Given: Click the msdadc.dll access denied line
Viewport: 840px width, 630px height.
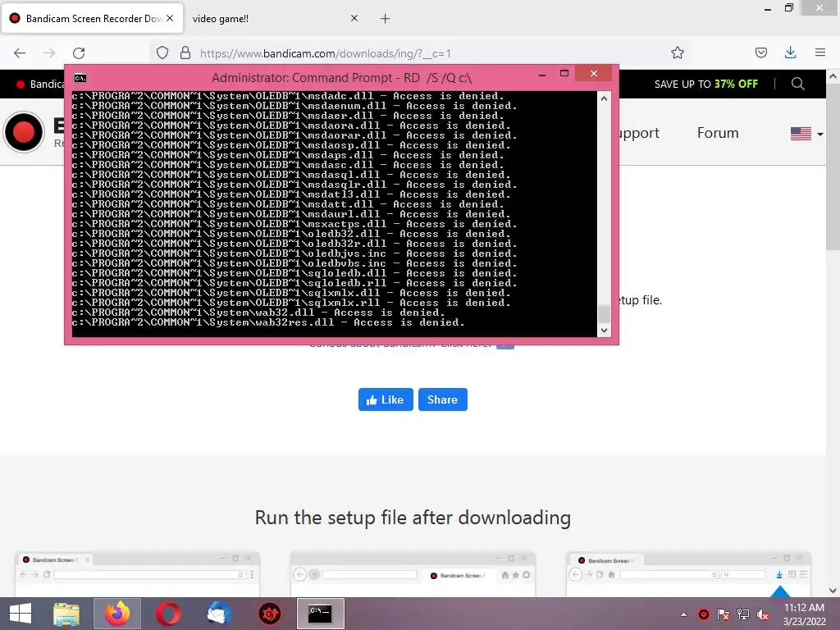Looking at the screenshot, I should (x=288, y=96).
